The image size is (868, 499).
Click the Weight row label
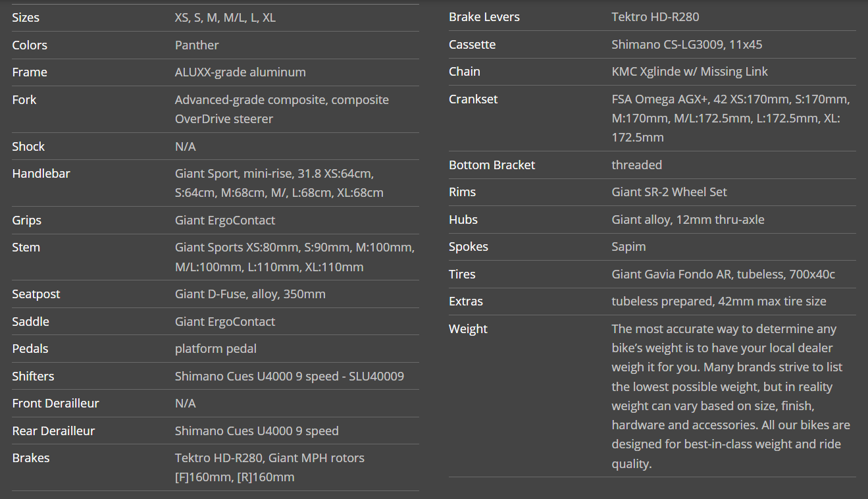[x=468, y=329]
